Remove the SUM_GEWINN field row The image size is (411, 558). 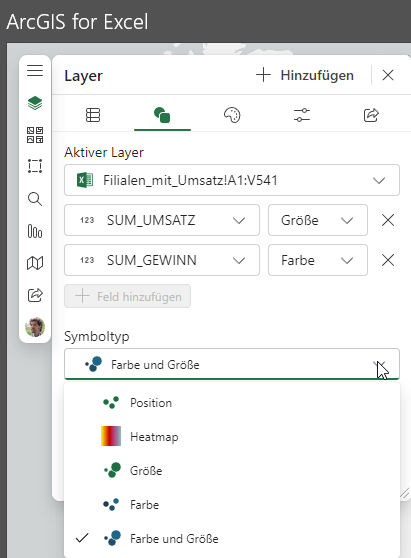(388, 260)
